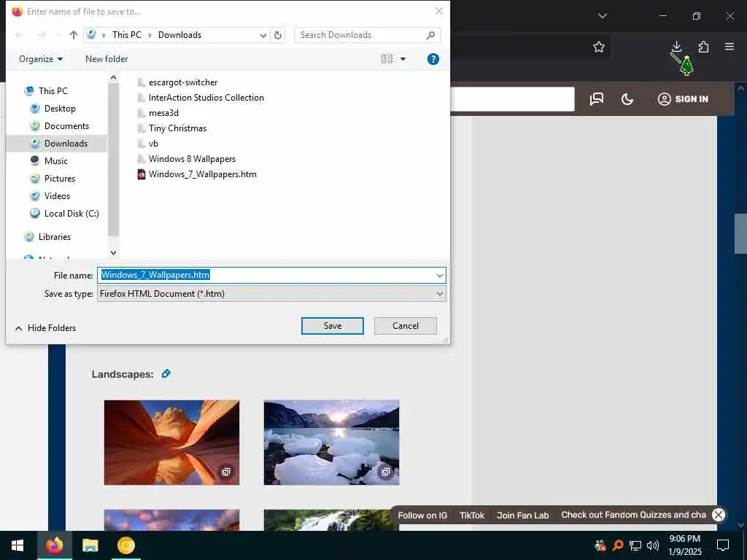Select the InterAction Studios Collection folder
747x560 pixels.
pos(206,98)
